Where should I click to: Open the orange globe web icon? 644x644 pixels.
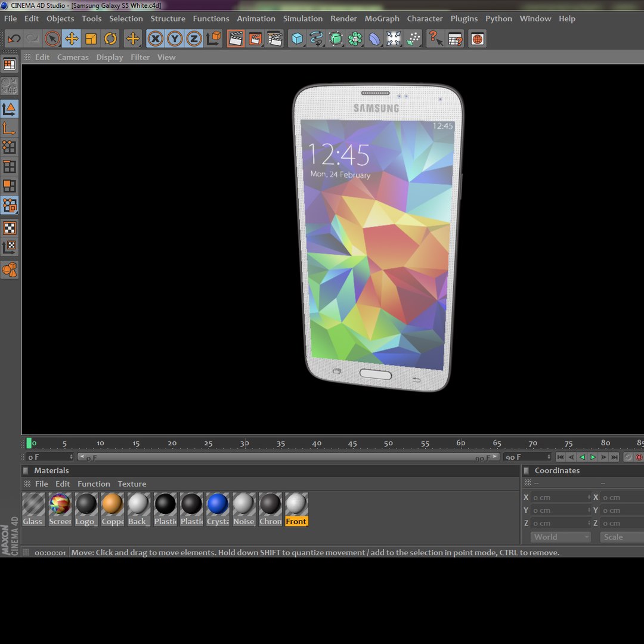(477, 39)
